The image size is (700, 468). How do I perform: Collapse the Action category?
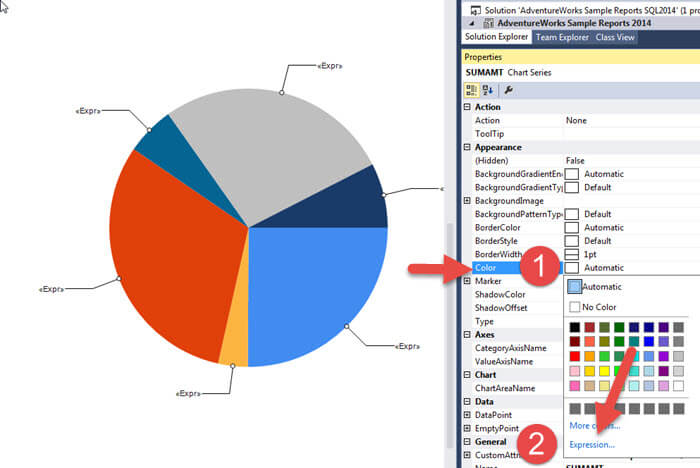click(x=467, y=107)
